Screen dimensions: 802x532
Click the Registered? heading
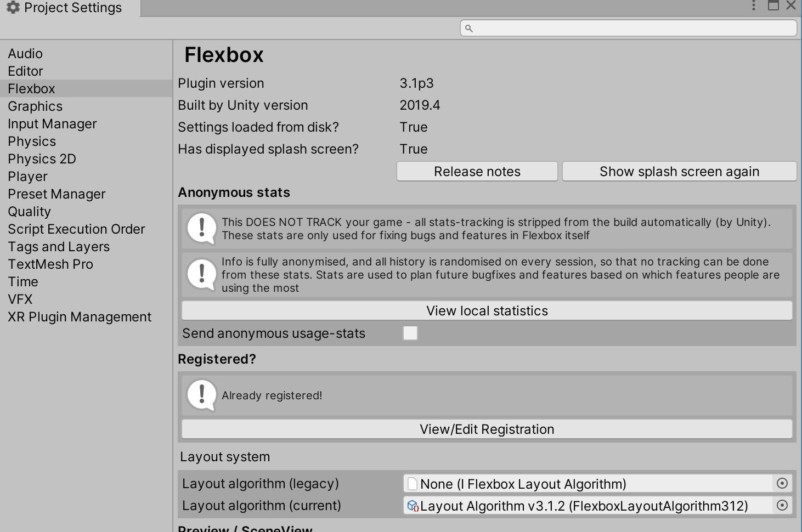[x=217, y=359]
